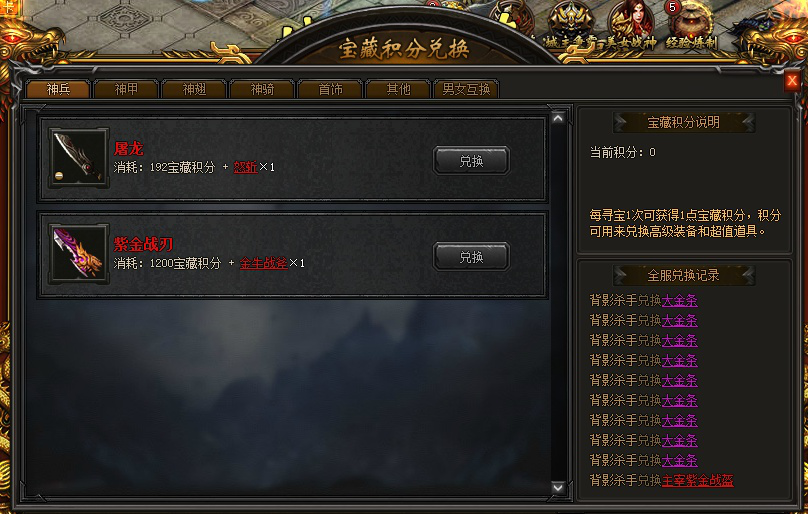Viewport: 808px width, 514px height.
Task: Click the 紫金战刃 purple blade icon
Action: pyautogui.click(x=79, y=254)
